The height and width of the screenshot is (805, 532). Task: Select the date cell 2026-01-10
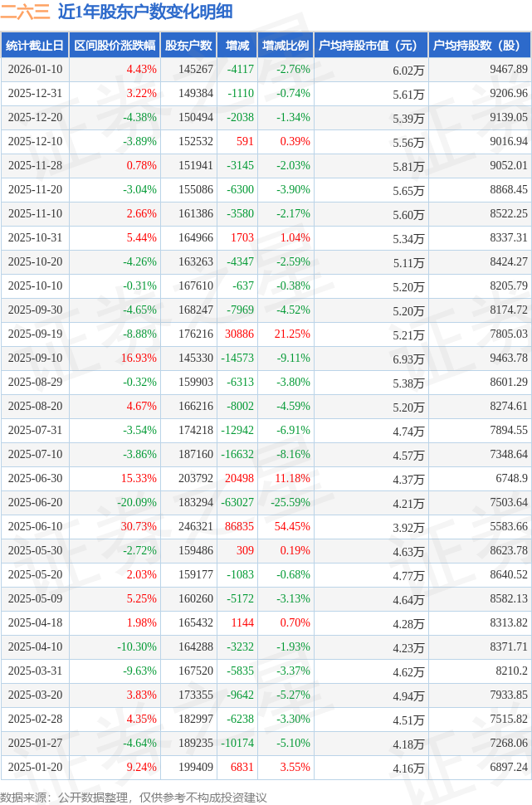[35, 70]
